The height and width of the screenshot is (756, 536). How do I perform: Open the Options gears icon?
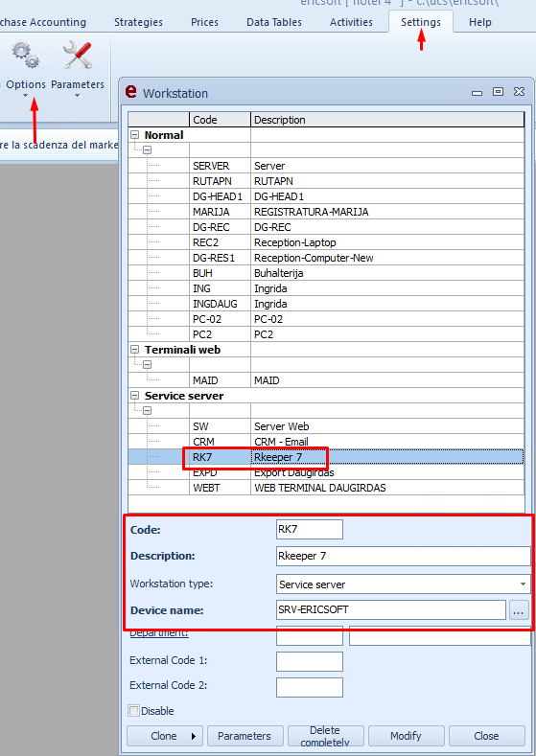click(26, 56)
